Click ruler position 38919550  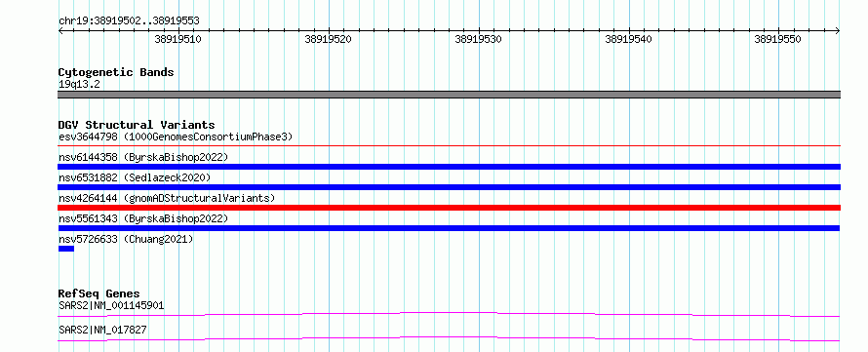[x=777, y=39]
